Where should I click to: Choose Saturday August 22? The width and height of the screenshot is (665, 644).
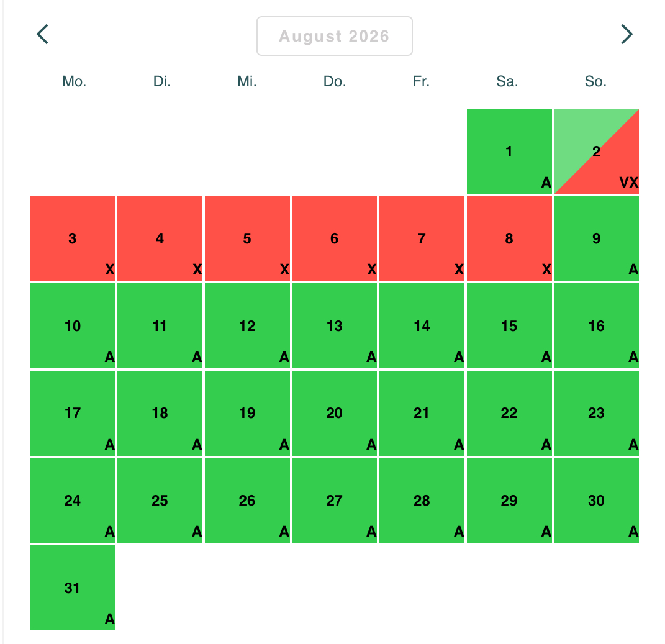click(x=509, y=413)
